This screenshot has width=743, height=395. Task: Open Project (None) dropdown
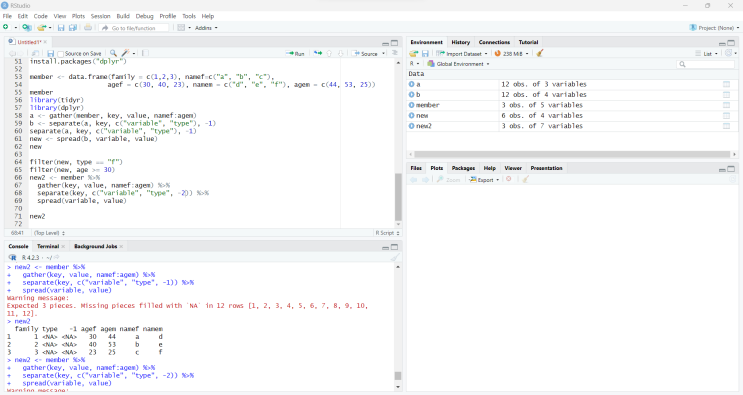pyautogui.click(x=715, y=28)
